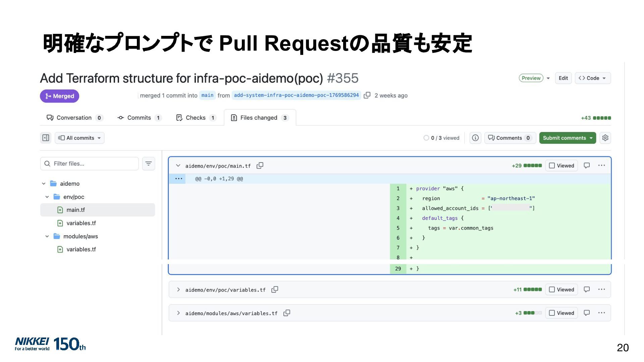The width and height of the screenshot is (644, 362).
Task: Copy the aidemo/modules/aws/variables.tf file path
Action: click(x=287, y=313)
